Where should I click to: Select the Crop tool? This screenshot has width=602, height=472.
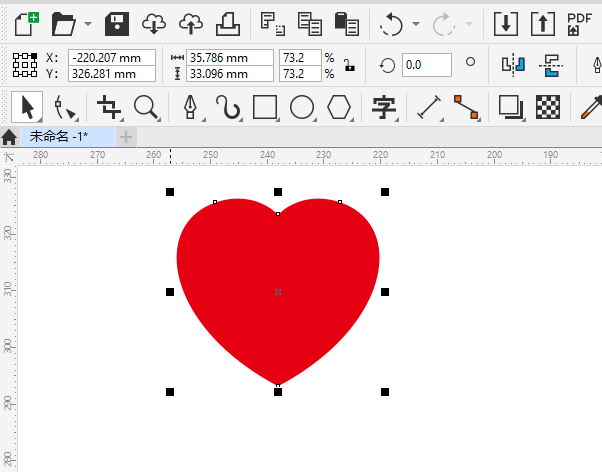(108, 106)
